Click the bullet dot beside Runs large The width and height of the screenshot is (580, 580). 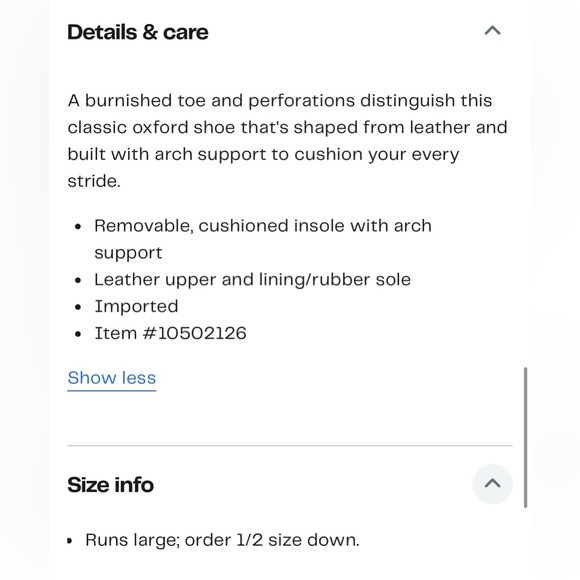[70, 540]
